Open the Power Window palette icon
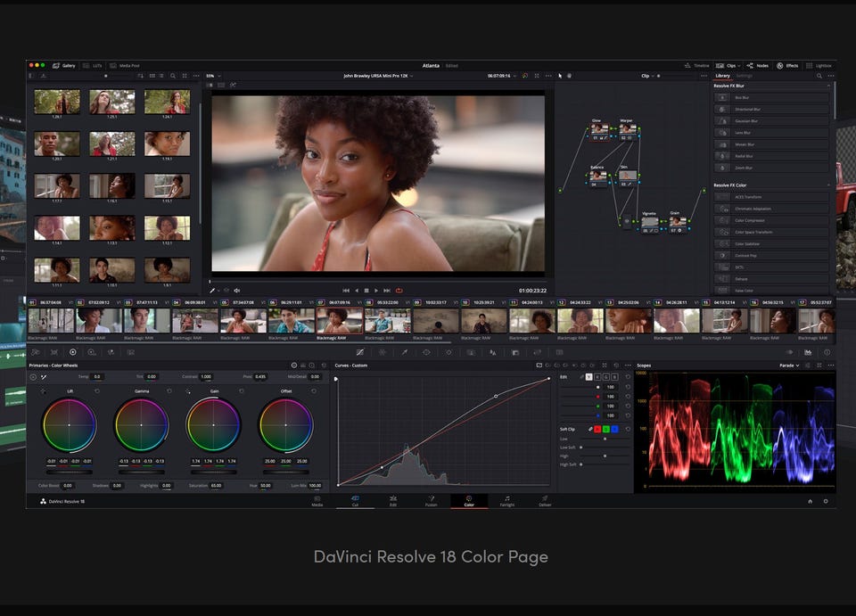The height and width of the screenshot is (616, 856). click(x=426, y=352)
